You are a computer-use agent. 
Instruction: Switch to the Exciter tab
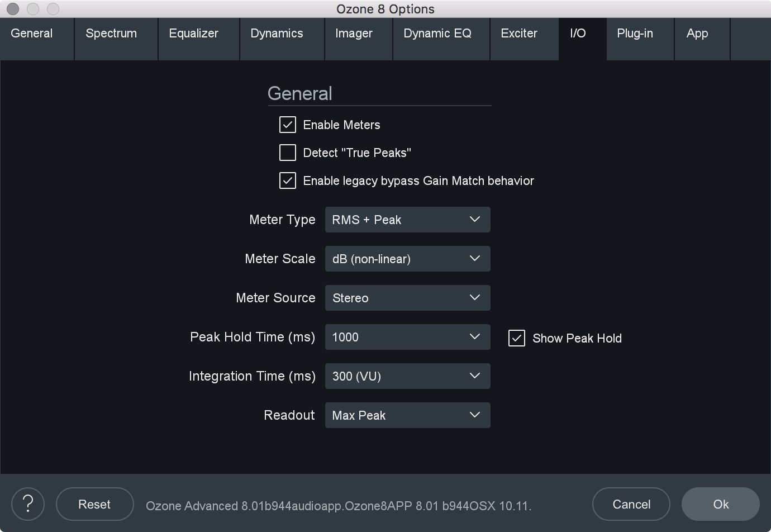point(524,39)
